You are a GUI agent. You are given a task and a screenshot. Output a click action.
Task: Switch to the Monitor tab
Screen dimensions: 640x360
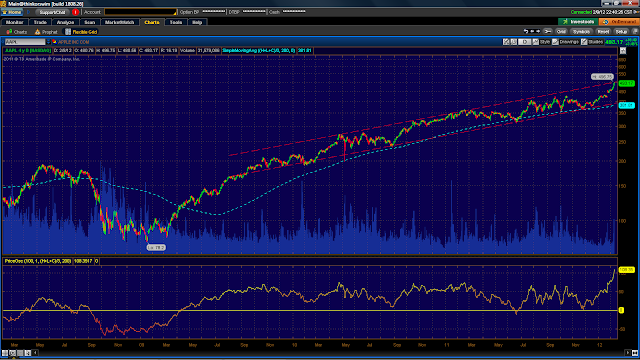[15, 22]
